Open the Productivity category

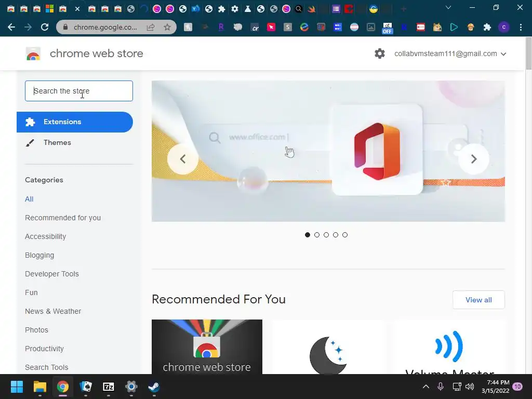tap(44, 349)
